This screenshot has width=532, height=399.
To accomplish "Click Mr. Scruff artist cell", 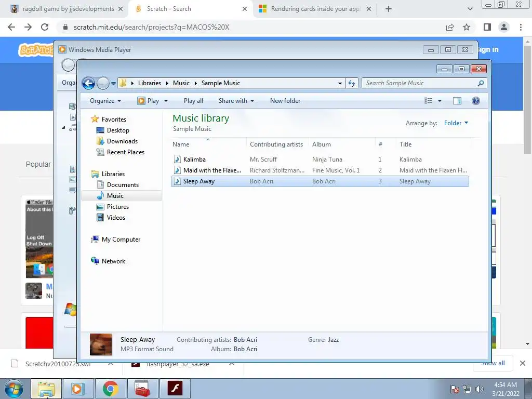I will (x=263, y=159).
